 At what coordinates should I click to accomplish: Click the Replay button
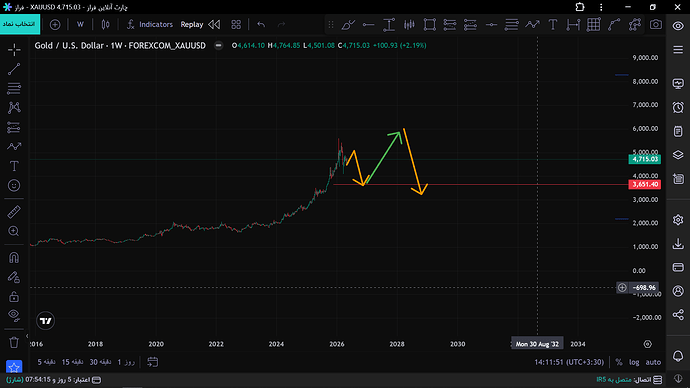(192, 25)
